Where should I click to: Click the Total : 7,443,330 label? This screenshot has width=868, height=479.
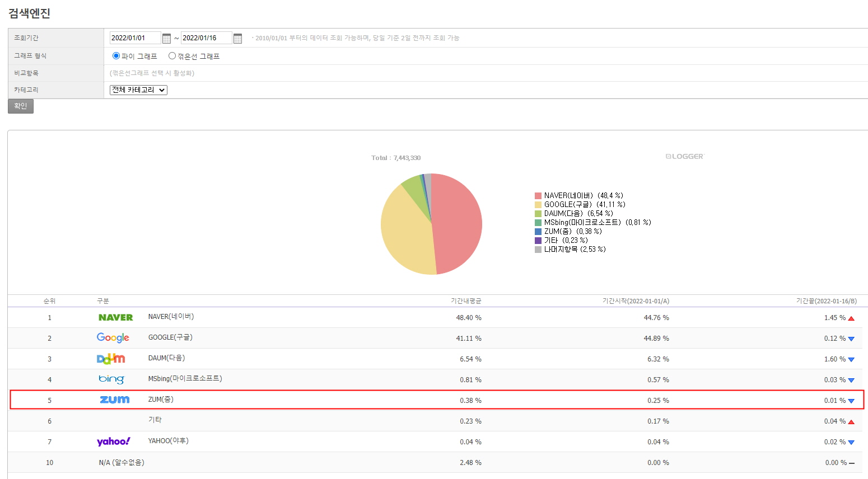[x=396, y=158]
